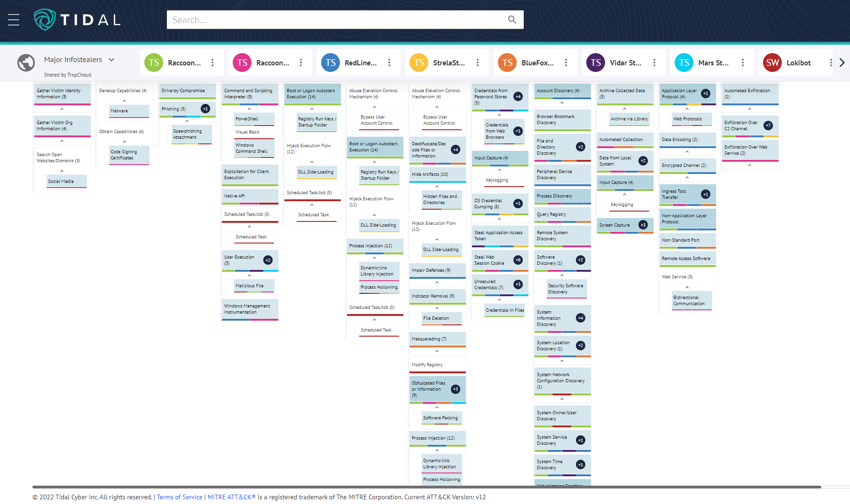Screen dimensions: 850x504
Task: Click the Software Packing sub-technique
Action: pyautogui.click(x=441, y=418)
